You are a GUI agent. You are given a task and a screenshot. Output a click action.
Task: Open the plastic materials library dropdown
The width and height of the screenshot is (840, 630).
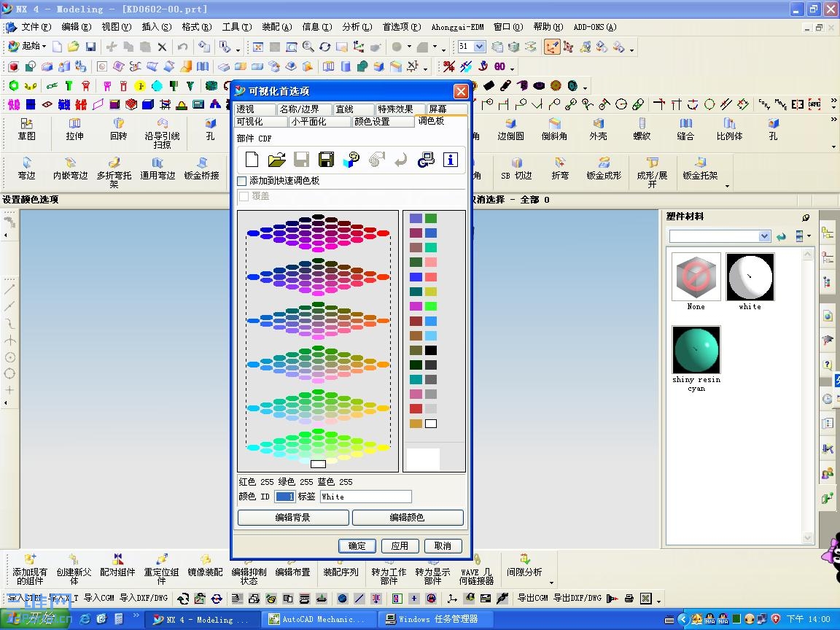pyautogui.click(x=764, y=236)
